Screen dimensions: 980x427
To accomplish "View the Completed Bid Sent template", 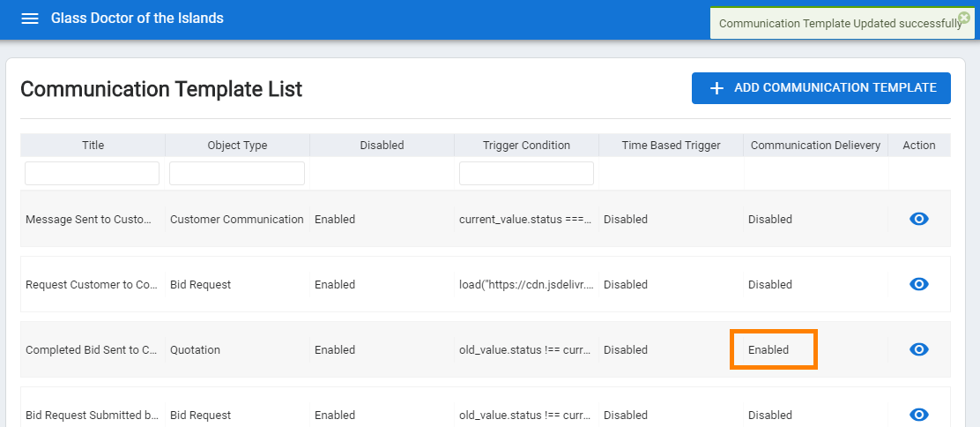I will (x=918, y=349).
